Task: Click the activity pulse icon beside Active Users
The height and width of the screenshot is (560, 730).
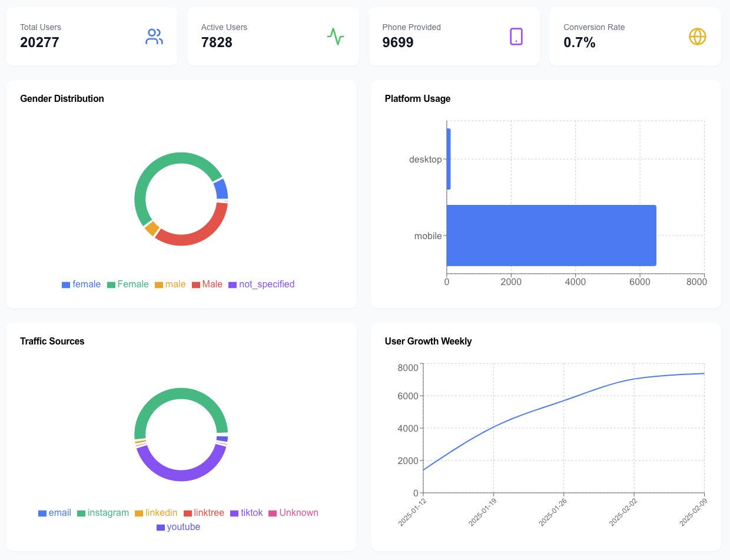Action: click(335, 37)
